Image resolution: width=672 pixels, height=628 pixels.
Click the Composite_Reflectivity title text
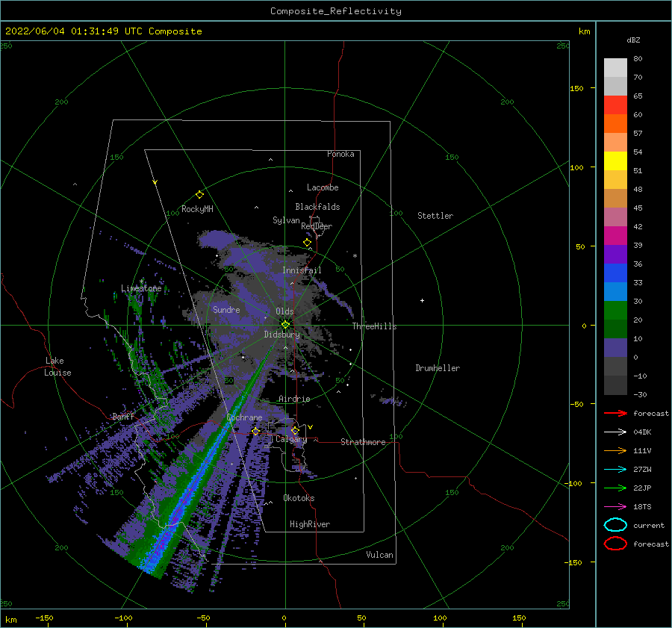click(335, 11)
